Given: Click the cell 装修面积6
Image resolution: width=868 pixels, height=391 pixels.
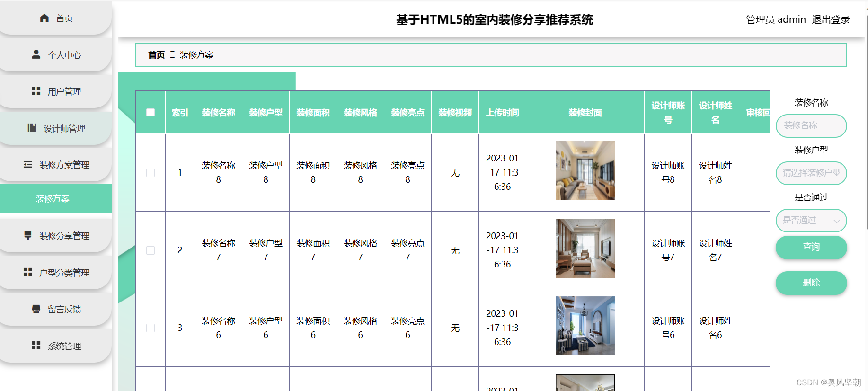Looking at the screenshot, I should pyautogui.click(x=313, y=328).
